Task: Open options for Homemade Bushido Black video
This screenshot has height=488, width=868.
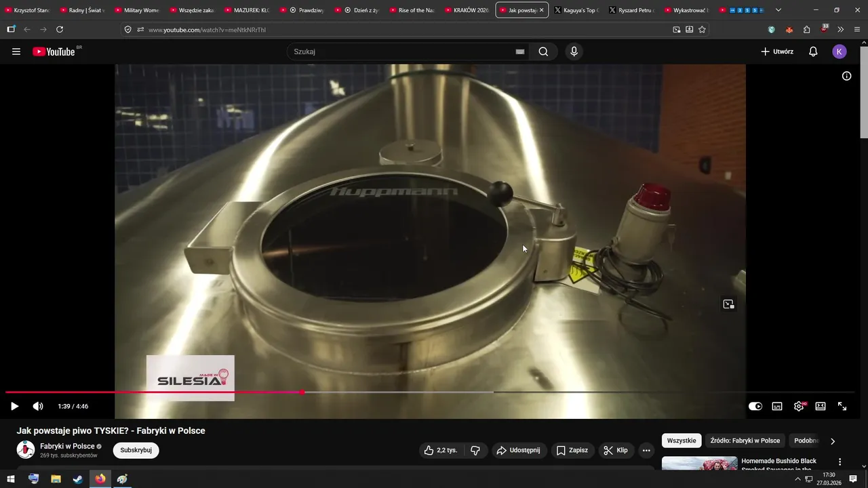Action: (x=840, y=462)
